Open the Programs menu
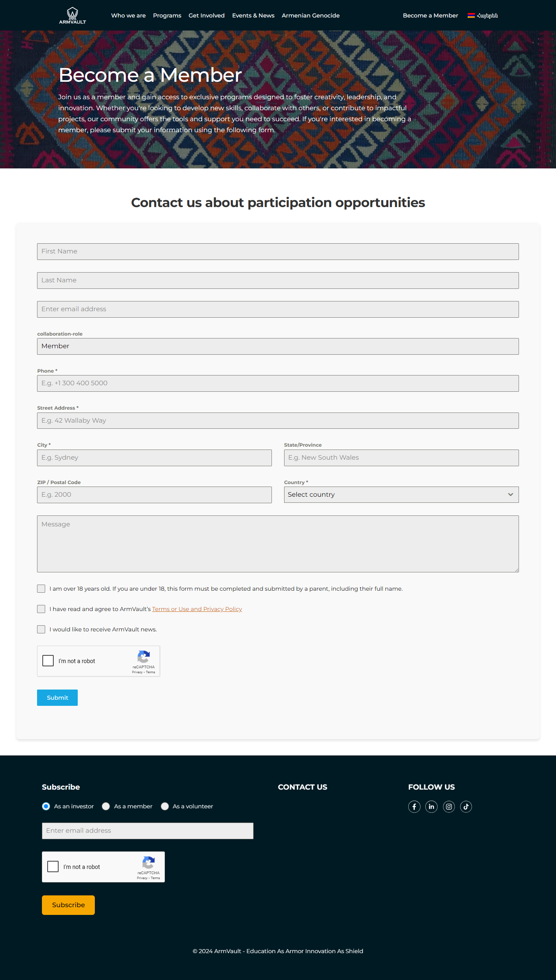Screen dimensions: 556x980 click(x=167, y=15)
